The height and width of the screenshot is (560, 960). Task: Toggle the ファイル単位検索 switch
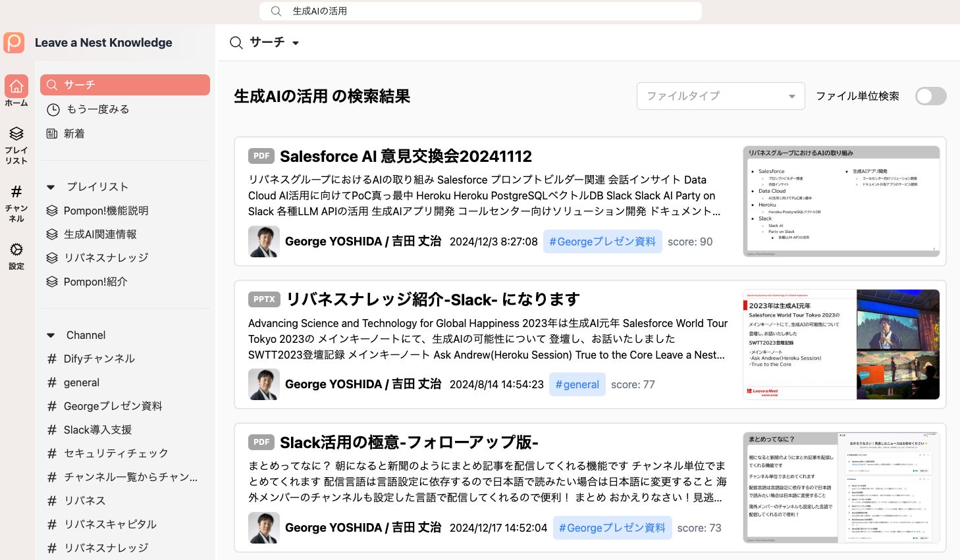[930, 96]
